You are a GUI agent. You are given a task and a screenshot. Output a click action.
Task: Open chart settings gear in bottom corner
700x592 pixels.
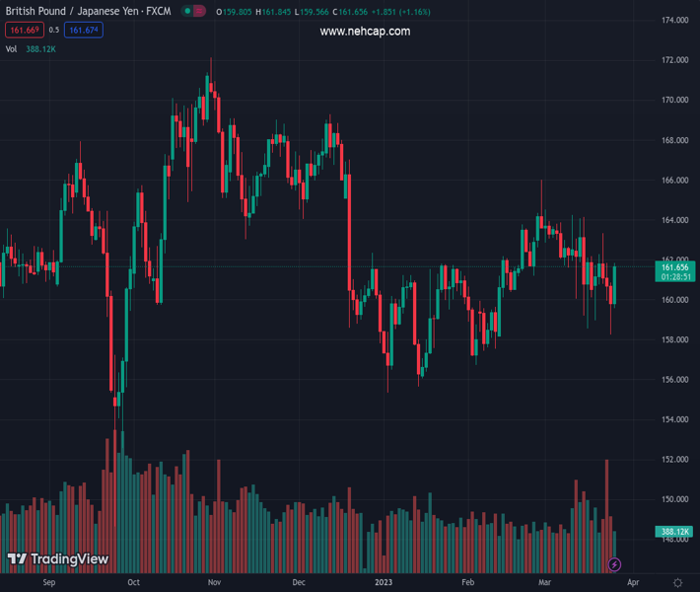[x=677, y=583]
